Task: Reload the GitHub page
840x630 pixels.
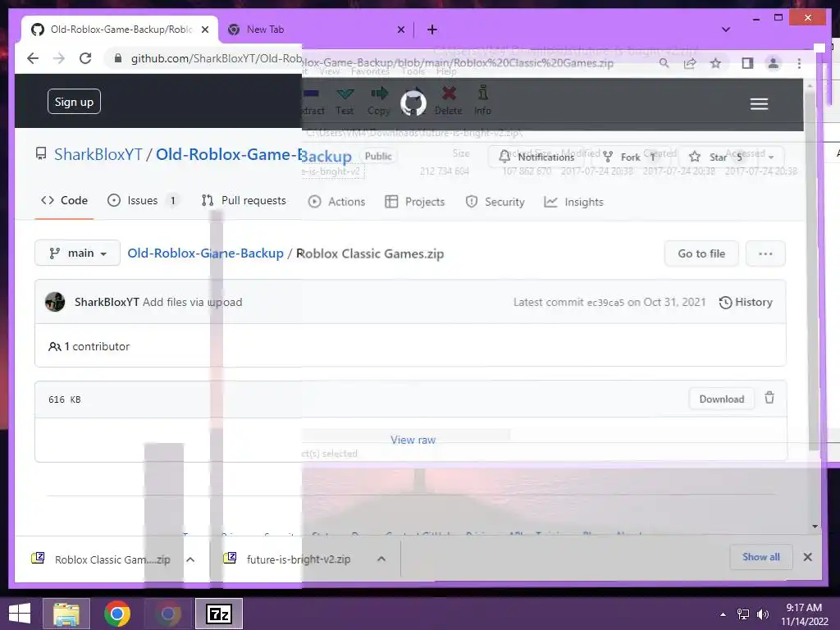Action: pos(85,58)
